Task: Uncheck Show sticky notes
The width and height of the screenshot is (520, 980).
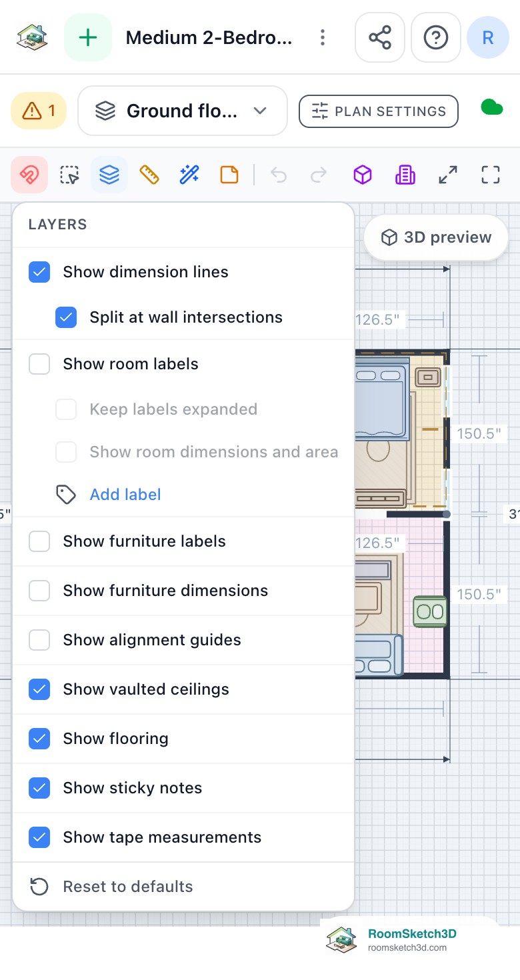Action: 39,788
